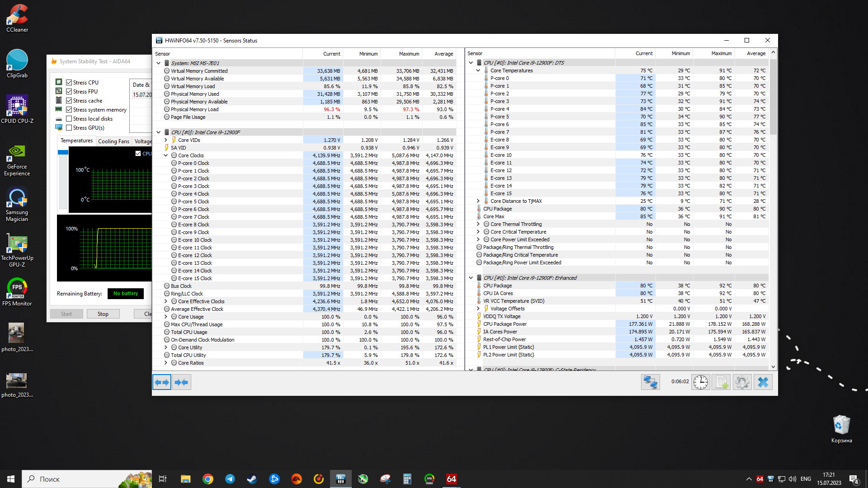The height and width of the screenshot is (488, 868).
Task: Click the log file sheet icon
Action: [x=721, y=382]
